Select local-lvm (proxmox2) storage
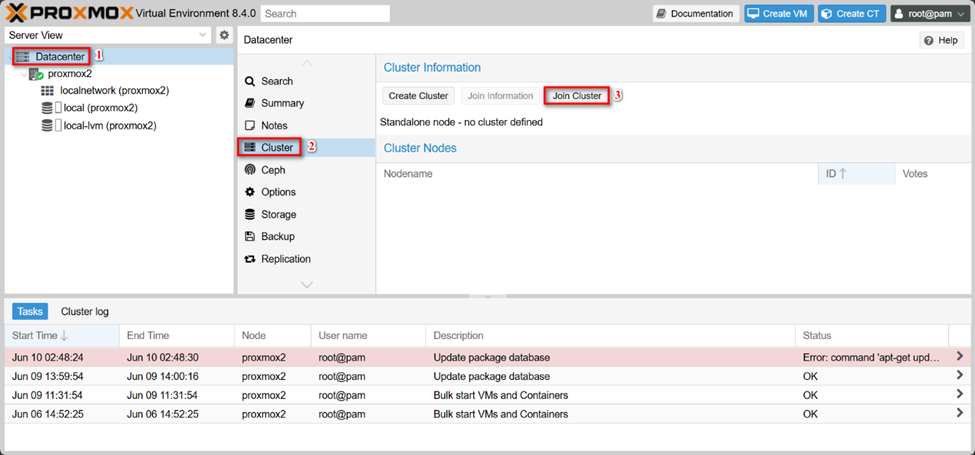Screen dimensions: 975x455 [109, 126]
